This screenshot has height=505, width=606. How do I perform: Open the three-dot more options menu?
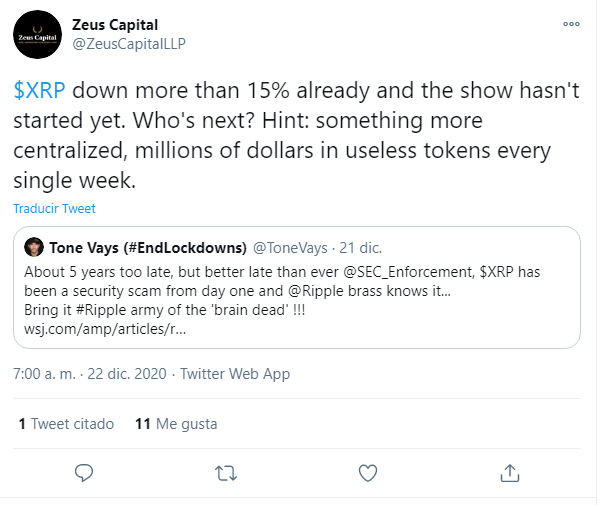click(x=570, y=23)
